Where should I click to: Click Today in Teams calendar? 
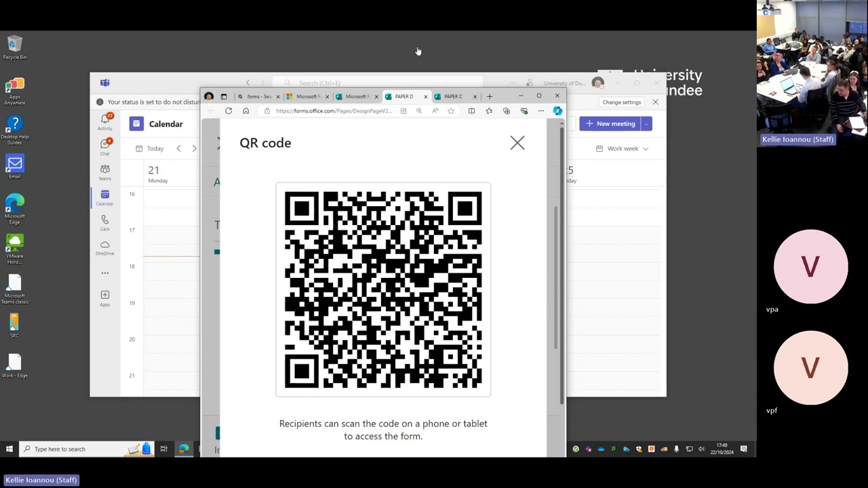(x=150, y=148)
